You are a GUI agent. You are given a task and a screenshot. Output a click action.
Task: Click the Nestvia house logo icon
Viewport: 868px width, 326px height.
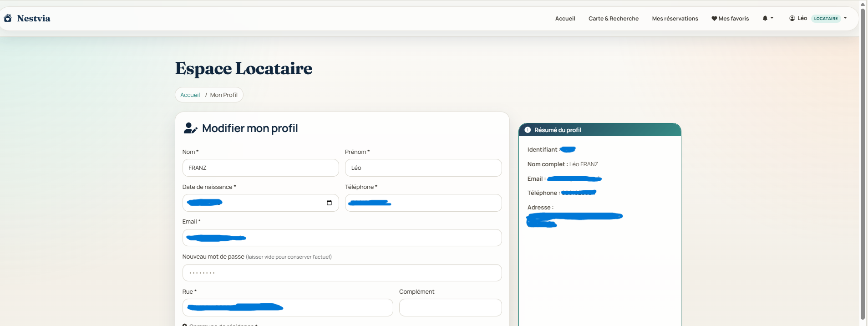tap(8, 18)
